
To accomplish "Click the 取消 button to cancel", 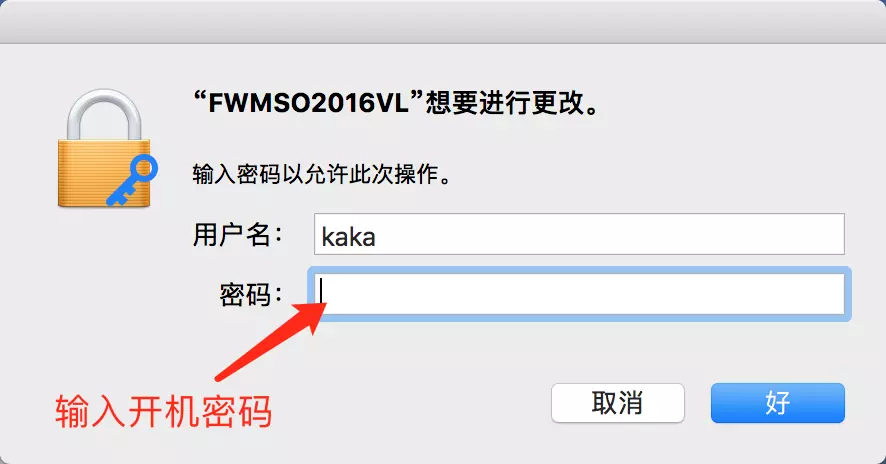I will point(618,403).
